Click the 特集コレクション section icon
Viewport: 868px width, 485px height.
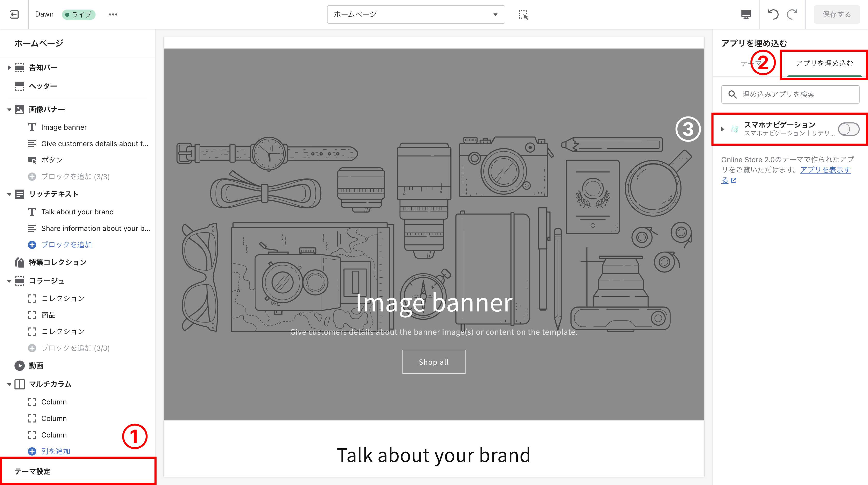click(20, 262)
